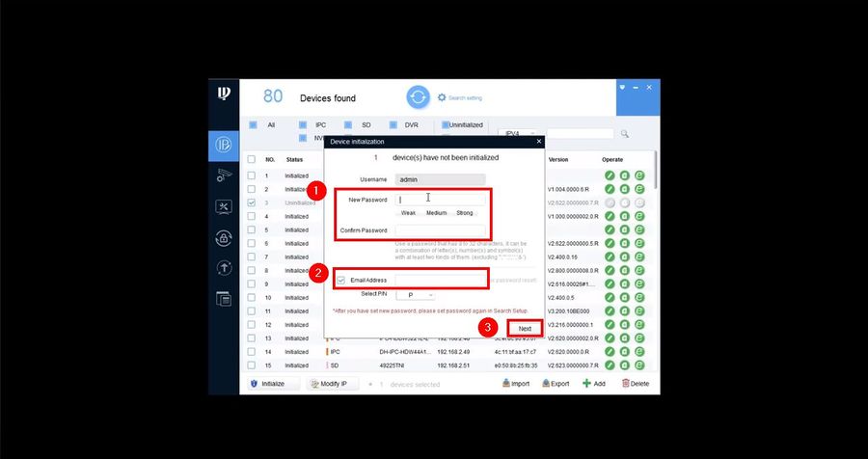Click the Delete button
This screenshot has height=459, width=868.
[635, 384]
